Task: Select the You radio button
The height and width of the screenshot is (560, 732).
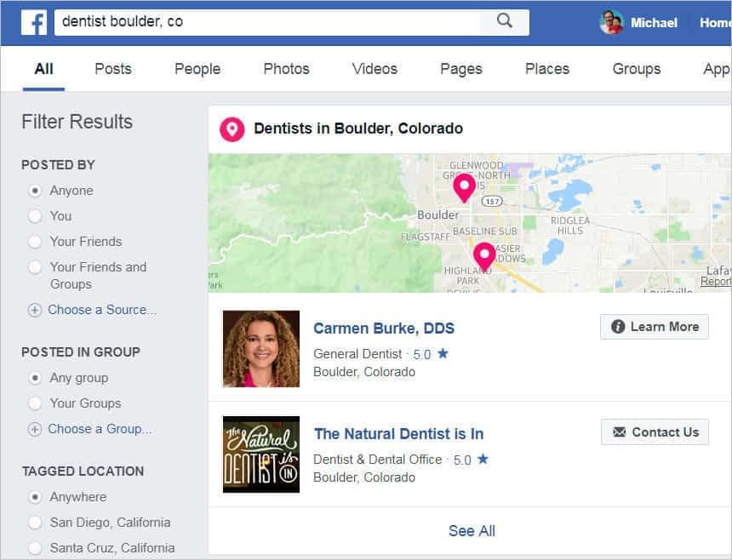Action: (35, 216)
